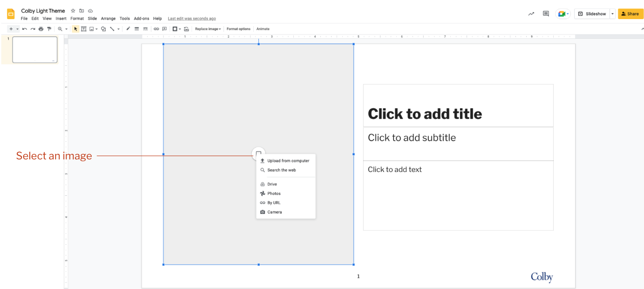
Task: Open the File menu
Action: click(24, 19)
